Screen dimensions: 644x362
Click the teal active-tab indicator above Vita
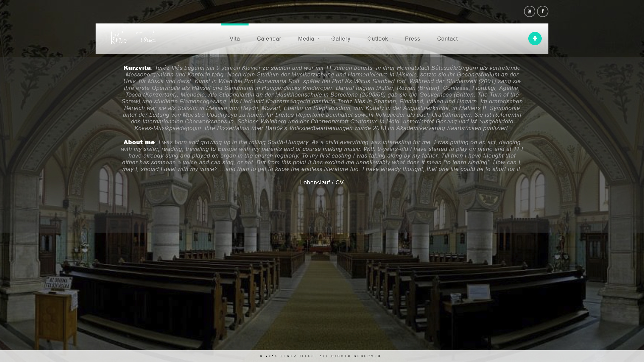pos(234,24)
